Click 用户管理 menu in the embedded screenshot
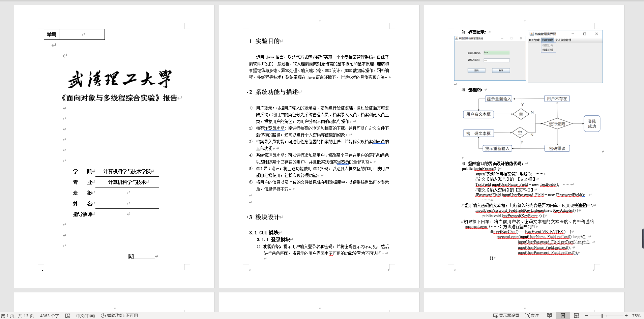 point(534,40)
